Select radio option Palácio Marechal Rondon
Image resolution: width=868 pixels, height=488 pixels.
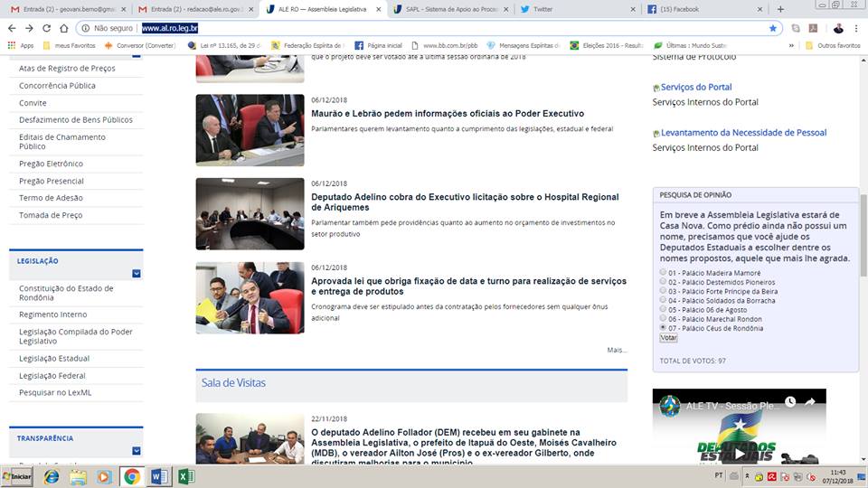coord(664,318)
